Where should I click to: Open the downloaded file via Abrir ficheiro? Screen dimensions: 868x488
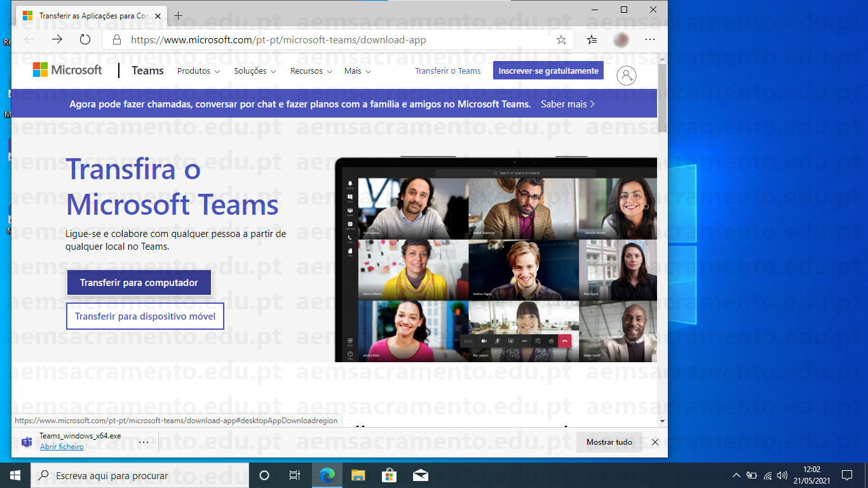point(62,447)
